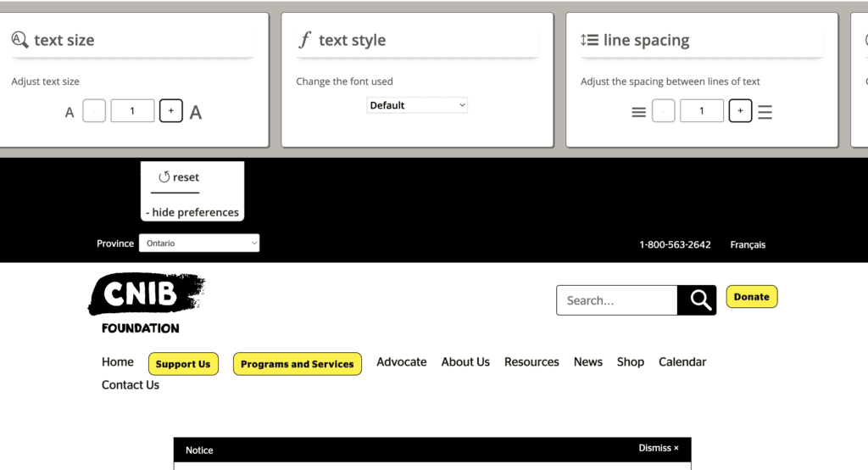The width and height of the screenshot is (868, 470).
Task: Open the text style font dropdown
Action: pyautogui.click(x=417, y=105)
